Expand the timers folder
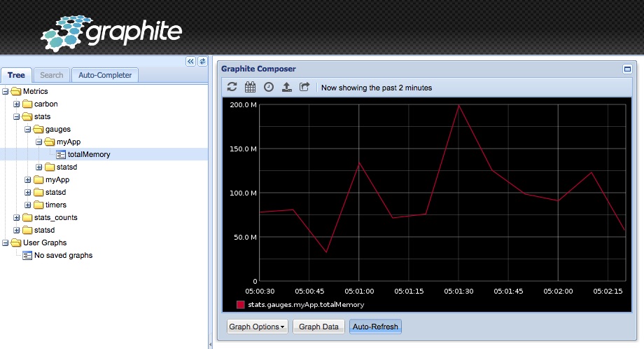This screenshot has width=644, height=349. pos(27,205)
